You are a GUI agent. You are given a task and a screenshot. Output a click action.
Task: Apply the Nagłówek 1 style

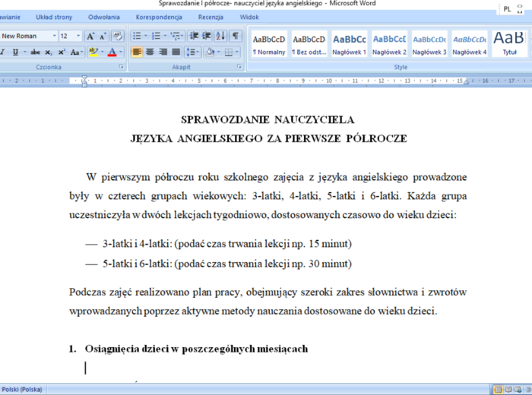click(x=349, y=44)
